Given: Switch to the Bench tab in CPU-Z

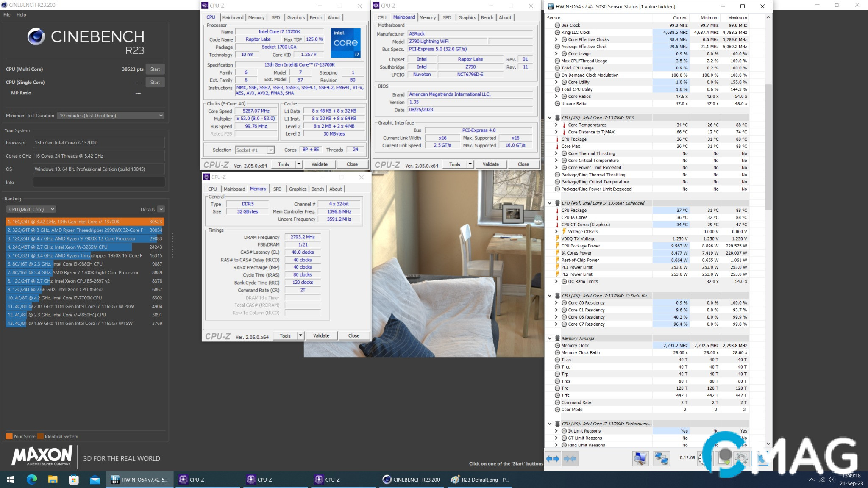Looking at the screenshot, I should click(316, 17).
